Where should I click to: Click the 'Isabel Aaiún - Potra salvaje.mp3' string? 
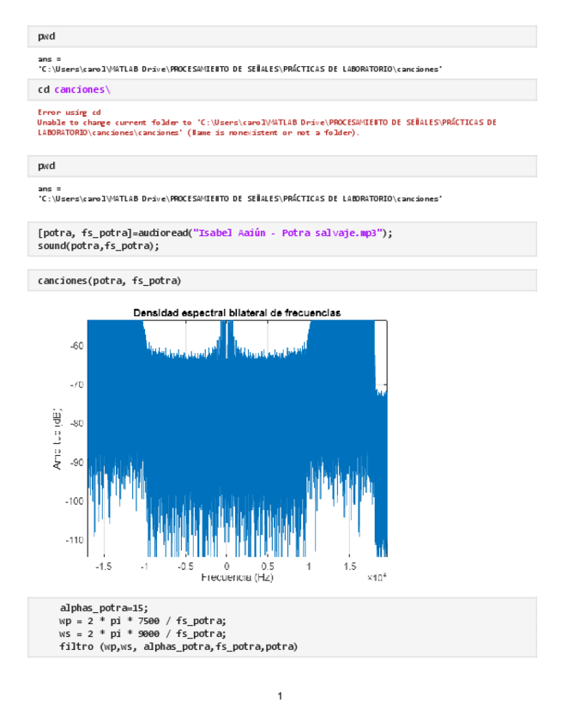[x=288, y=233]
